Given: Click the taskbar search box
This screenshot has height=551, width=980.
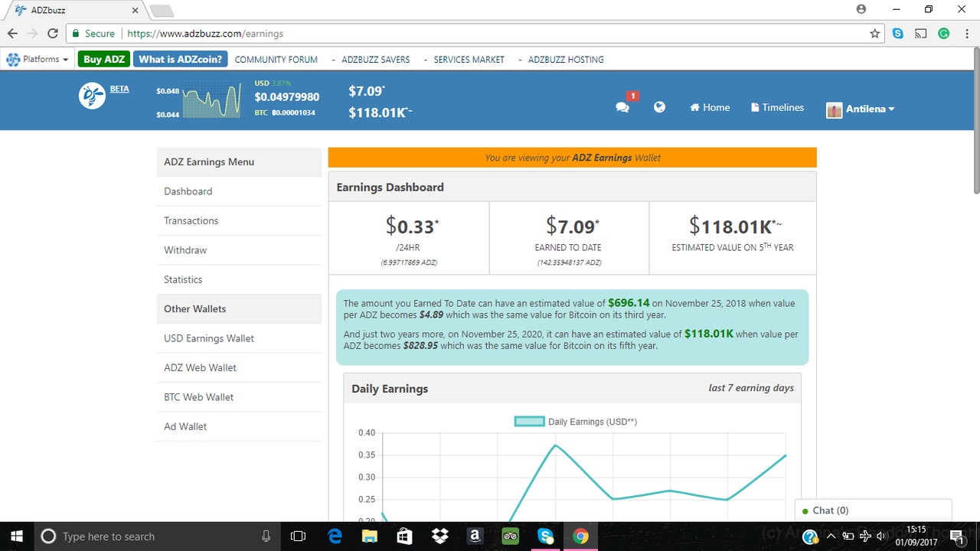Looking at the screenshot, I should tap(157, 536).
